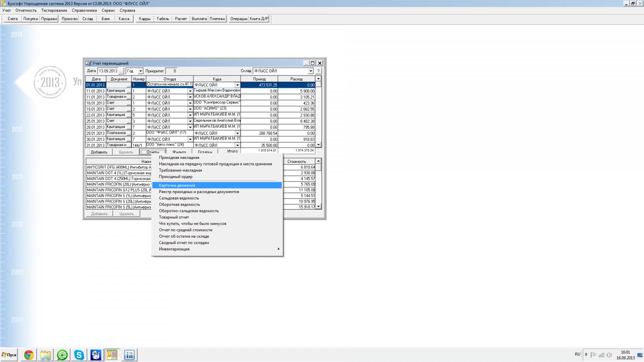Click the Windows Explorer folder icon
The image size is (644, 362).
pyautogui.click(x=45, y=355)
